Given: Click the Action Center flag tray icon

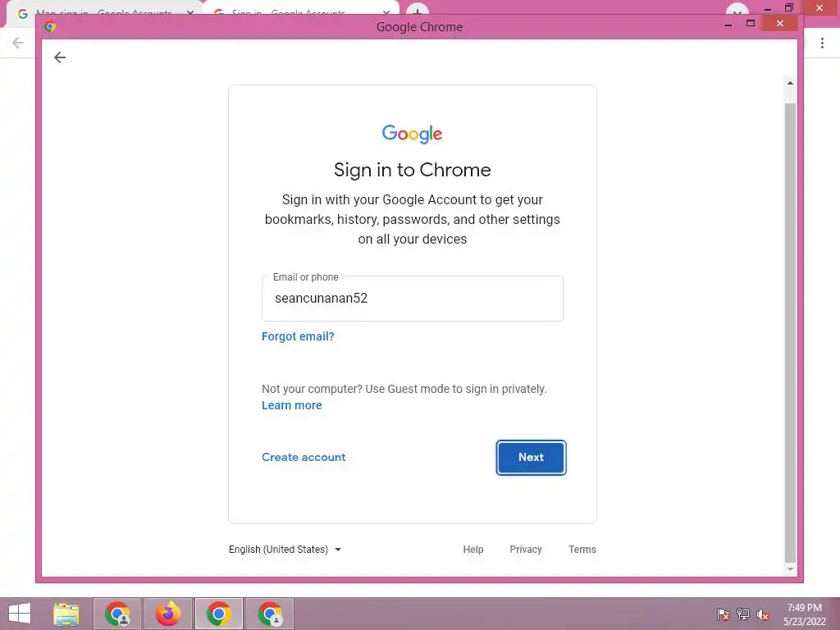Looking at the screenshot, I should coord(724,614).
